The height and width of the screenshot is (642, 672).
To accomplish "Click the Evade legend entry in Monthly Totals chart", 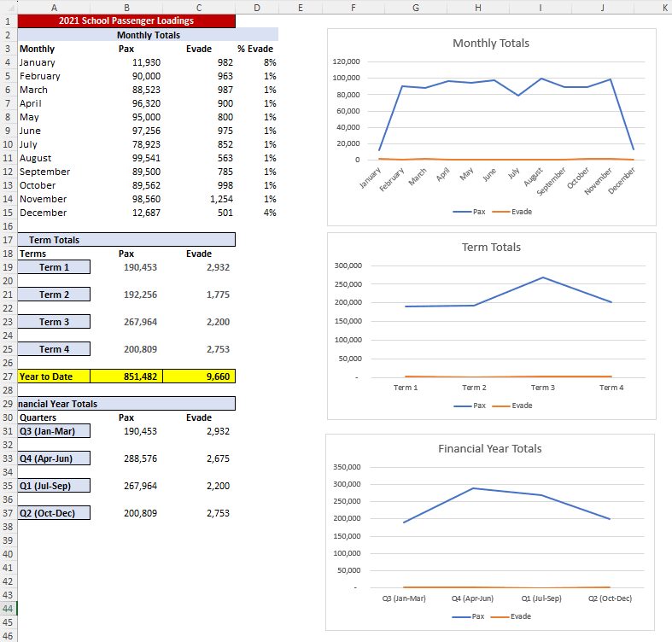I will tap(512, 212).
